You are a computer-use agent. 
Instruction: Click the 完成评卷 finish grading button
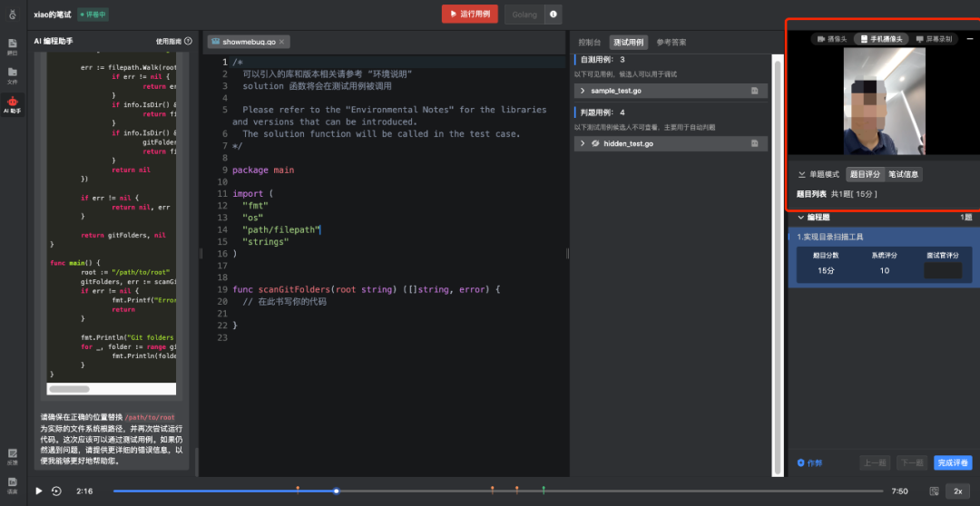(x=953, y=462)
